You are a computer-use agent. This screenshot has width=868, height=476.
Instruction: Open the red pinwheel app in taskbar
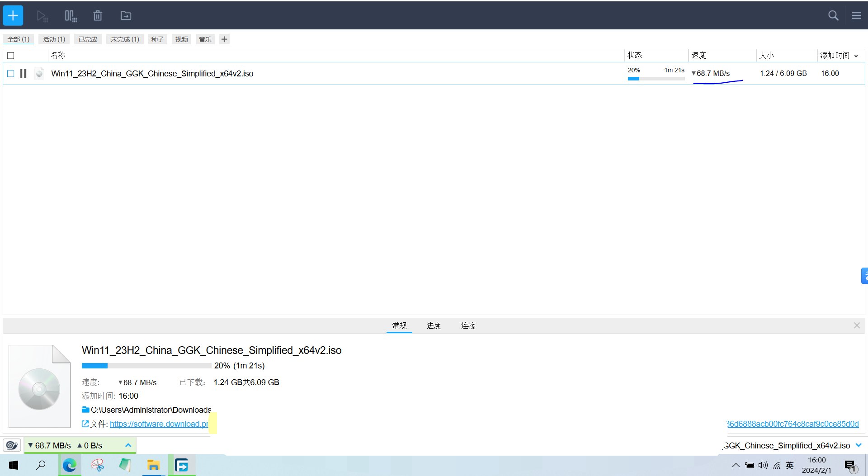click(98, 465)
